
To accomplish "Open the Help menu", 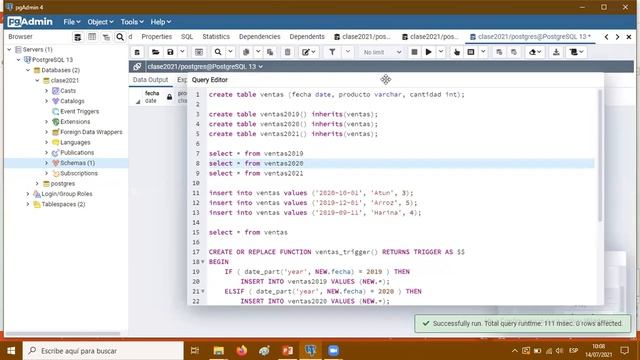I will (160, 22).
